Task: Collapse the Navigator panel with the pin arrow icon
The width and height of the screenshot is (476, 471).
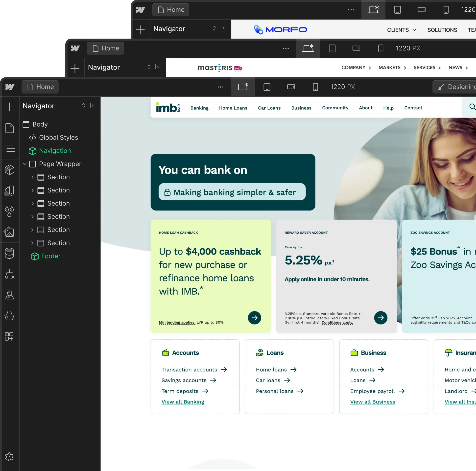Action: point(92,106)
